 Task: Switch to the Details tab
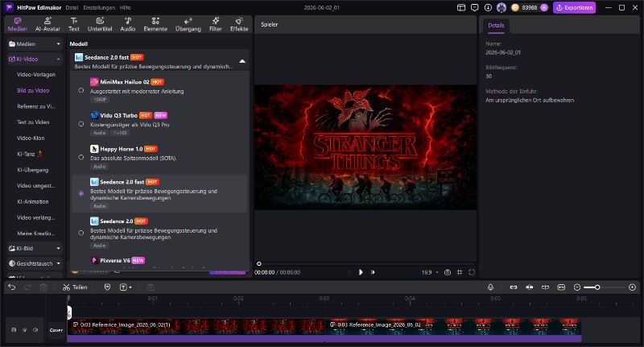point(496,26)
